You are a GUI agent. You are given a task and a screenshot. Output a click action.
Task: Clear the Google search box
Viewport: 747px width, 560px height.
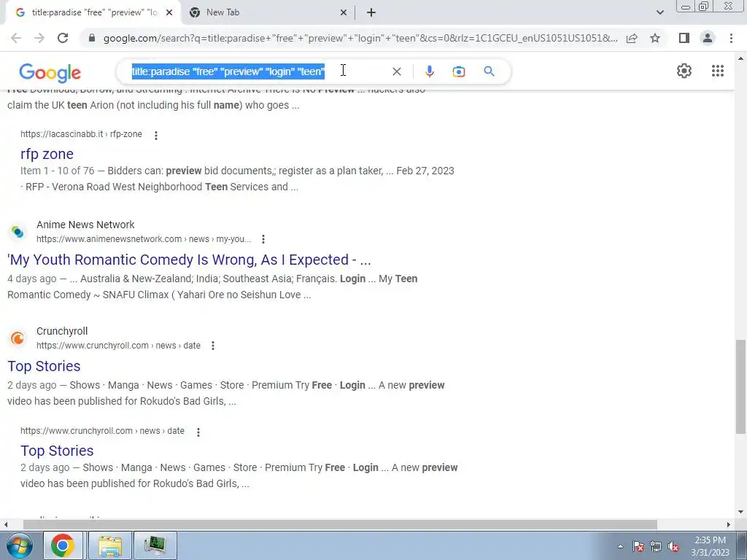coord(396,71)
